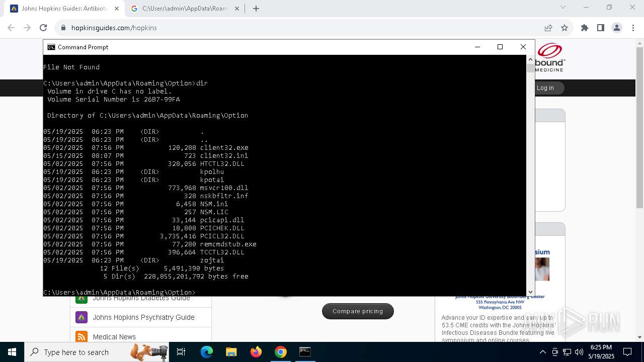The height and width of the screenshot is (362, 644).
Task: Open the Medical News link
Action: [x=114, y=337]
